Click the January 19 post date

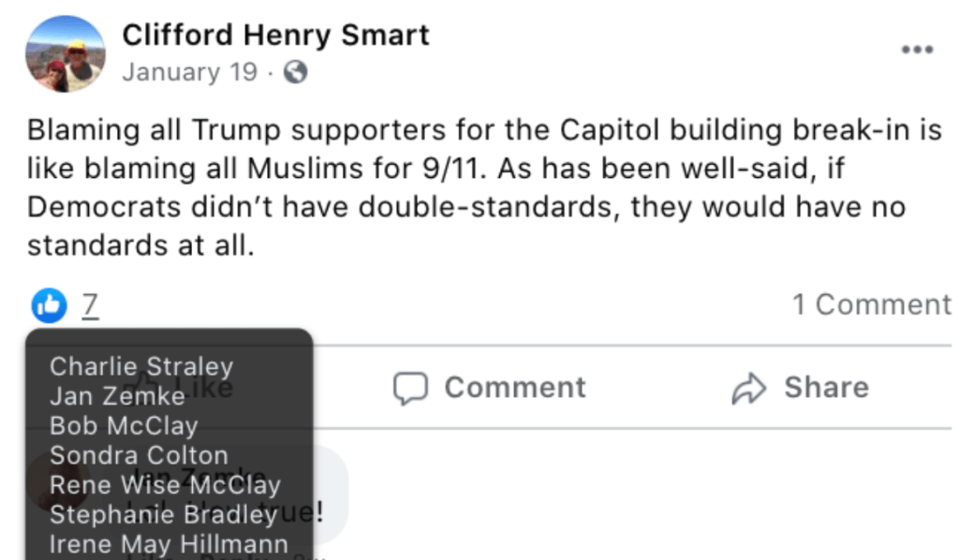(189, 73)
